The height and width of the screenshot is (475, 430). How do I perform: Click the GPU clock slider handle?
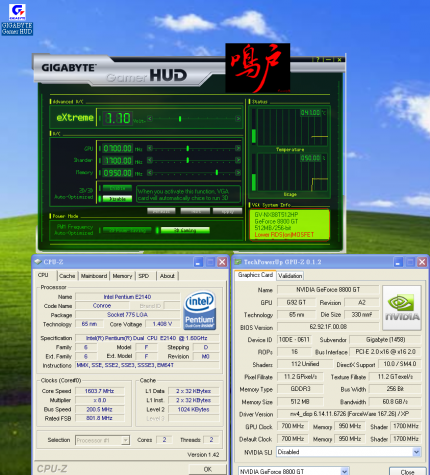click(x=188, y=148)
